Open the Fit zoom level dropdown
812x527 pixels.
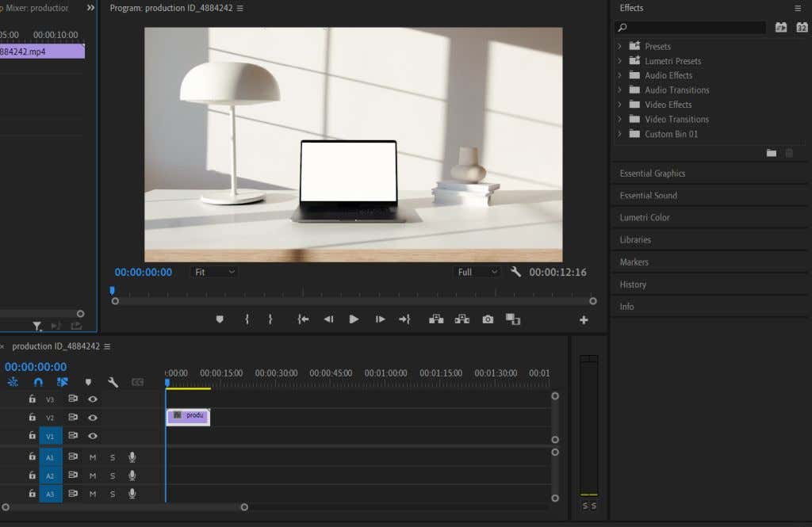tap(214, 272)
